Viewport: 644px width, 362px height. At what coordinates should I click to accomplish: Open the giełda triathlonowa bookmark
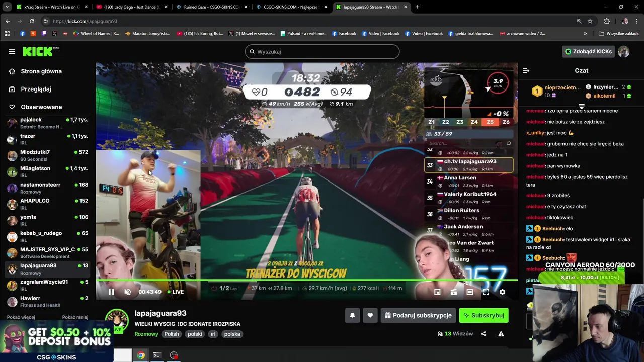click(470, 34)
